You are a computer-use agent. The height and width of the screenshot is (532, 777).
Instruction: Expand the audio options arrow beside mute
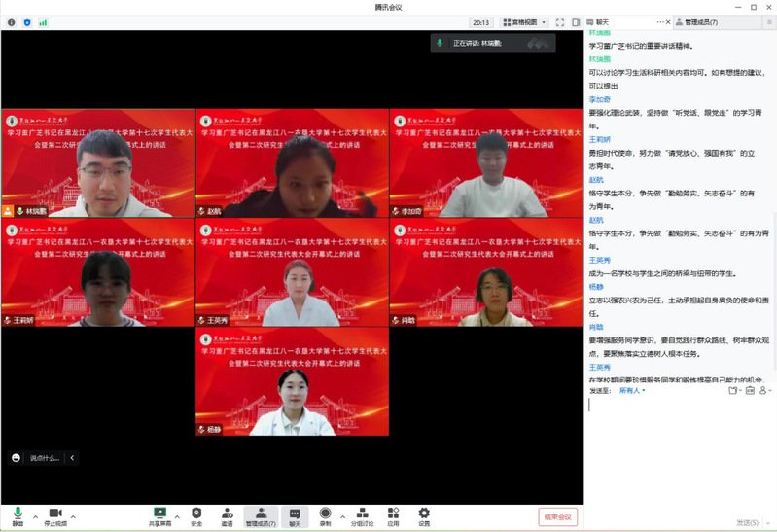(35, 516)
